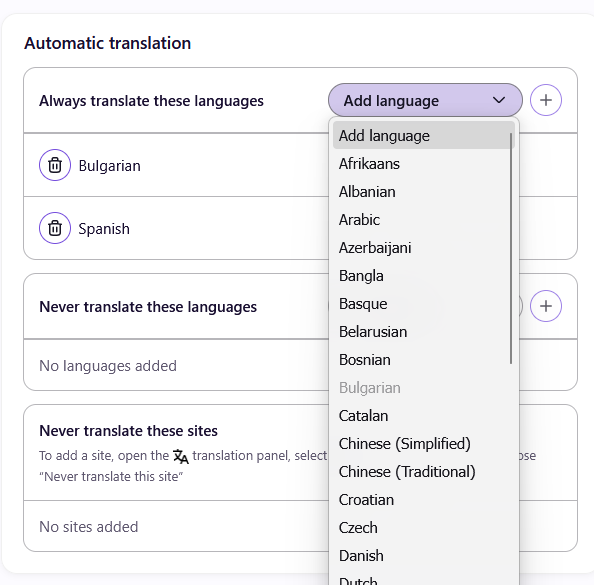Screen dimensions: 594x585
Task: Select Danish language option
Action: pyautogui.click(x=424, y=556)
